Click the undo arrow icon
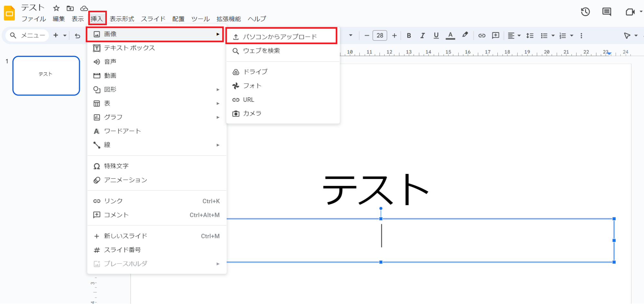This screenshot has height=304, width=644. [x=77, y=36]
